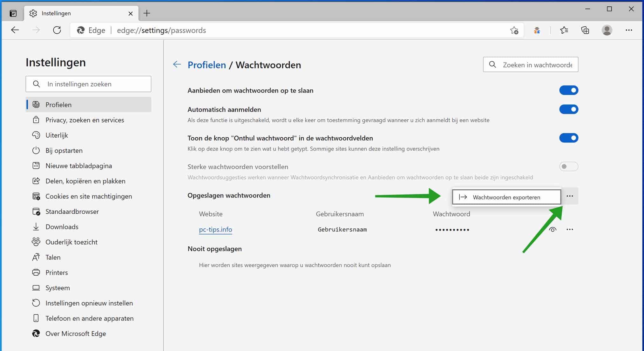Click the Profielen sidebar icon
Viewport: 644px width, 351px height.
pos(36,105)
